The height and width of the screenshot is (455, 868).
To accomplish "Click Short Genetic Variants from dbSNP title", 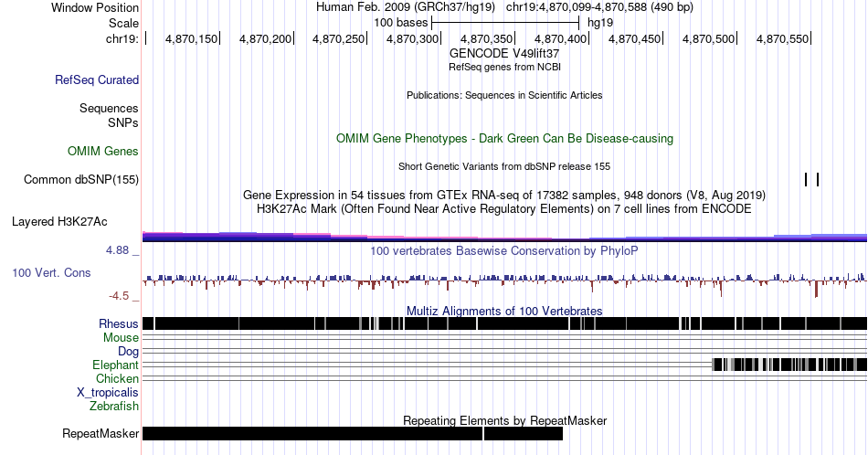I will point(504,166).
